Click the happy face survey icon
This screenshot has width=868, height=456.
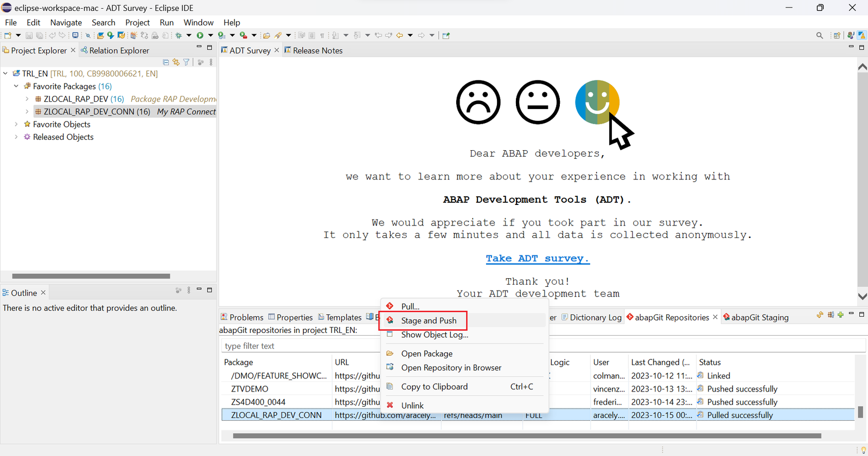pos(597,102)
